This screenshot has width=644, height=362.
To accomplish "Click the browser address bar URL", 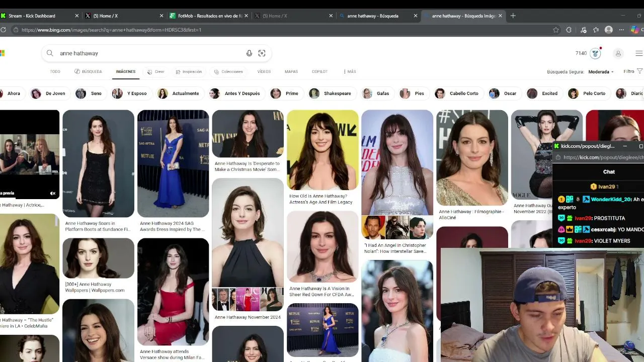I will [111, 30].
